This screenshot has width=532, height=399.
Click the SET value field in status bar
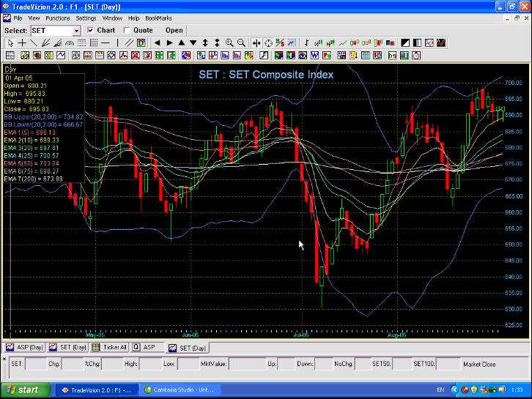click(36, 364)
